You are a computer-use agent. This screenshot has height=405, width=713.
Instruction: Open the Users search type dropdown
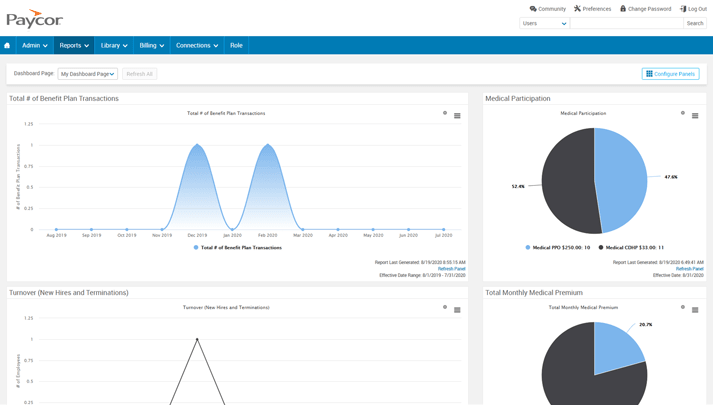[544, 23]
